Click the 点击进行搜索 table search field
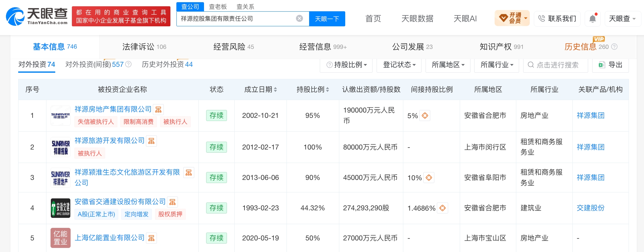The image size is (644, 252). [x=555, y=65]
